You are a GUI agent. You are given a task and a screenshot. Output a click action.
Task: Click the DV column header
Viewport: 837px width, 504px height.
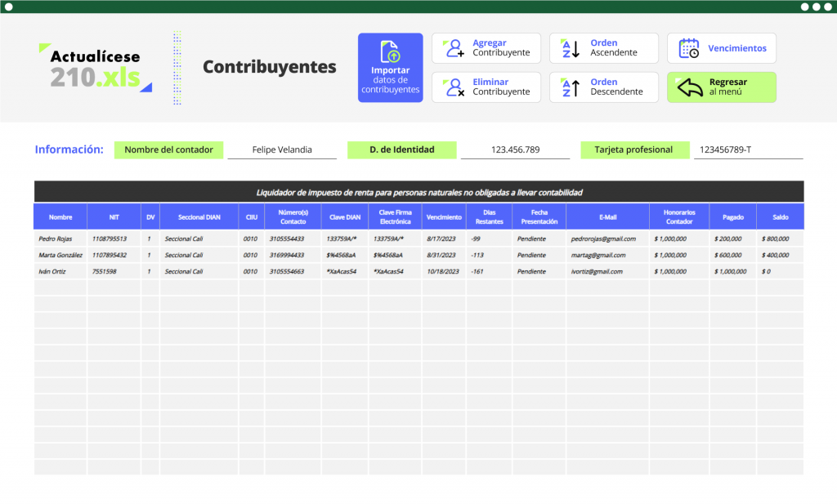(150, 216)
